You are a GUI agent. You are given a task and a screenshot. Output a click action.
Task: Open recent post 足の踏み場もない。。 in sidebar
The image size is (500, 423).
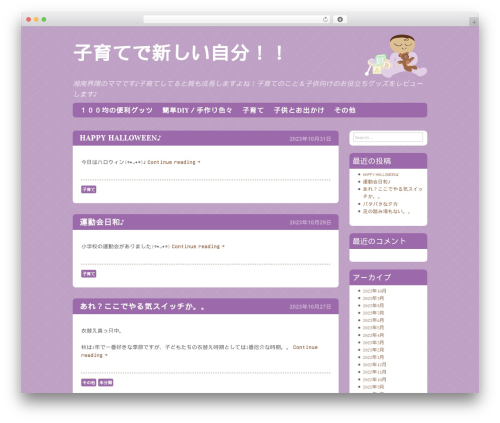(x=386, y=211)
